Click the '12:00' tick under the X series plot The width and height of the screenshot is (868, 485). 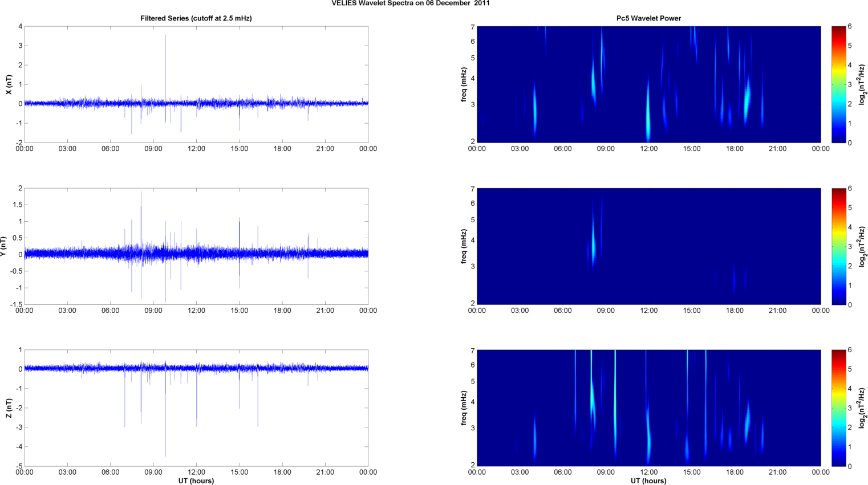point(196,149)
